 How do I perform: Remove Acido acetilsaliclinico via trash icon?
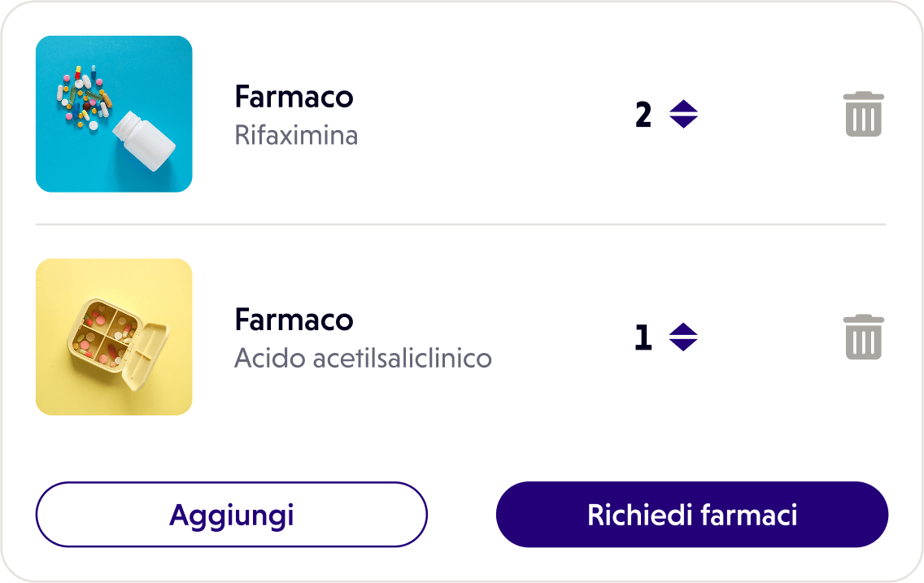pyautogui.click(x=864, y=336)
